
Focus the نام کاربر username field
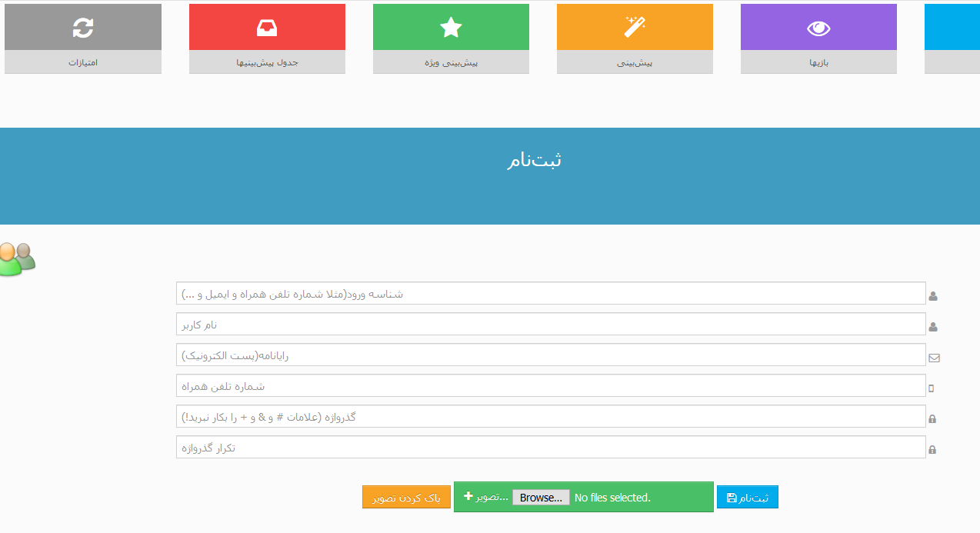click(x=550, y=325)
